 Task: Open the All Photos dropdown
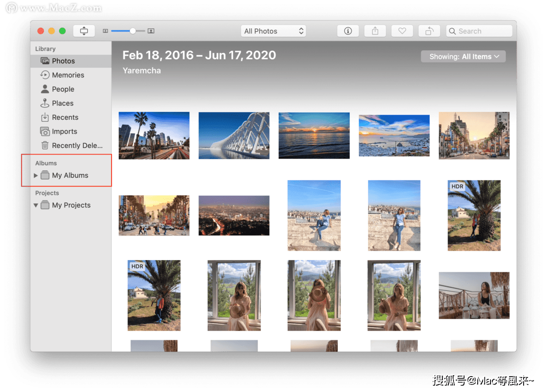pos(273,31)
